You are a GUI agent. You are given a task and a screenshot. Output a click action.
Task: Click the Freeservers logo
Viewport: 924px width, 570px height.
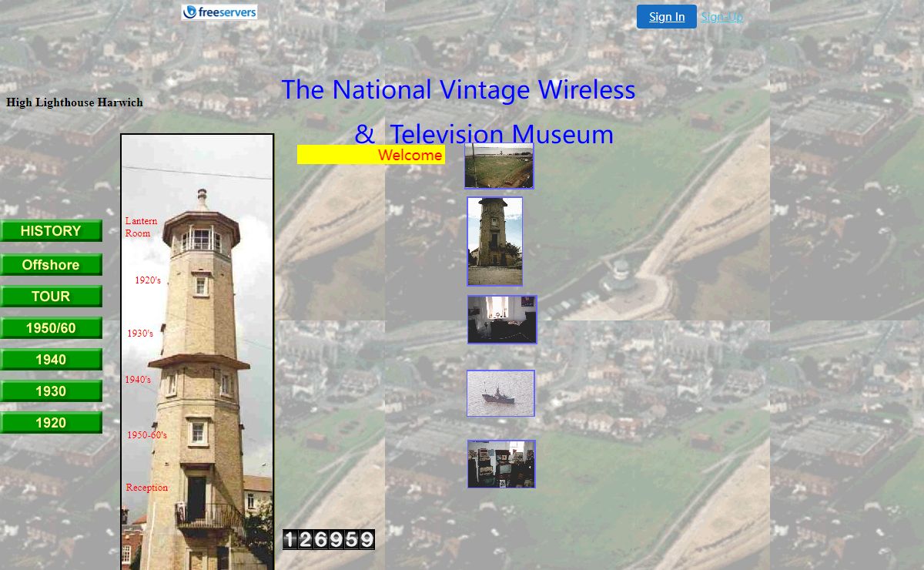tap(219, 12)
